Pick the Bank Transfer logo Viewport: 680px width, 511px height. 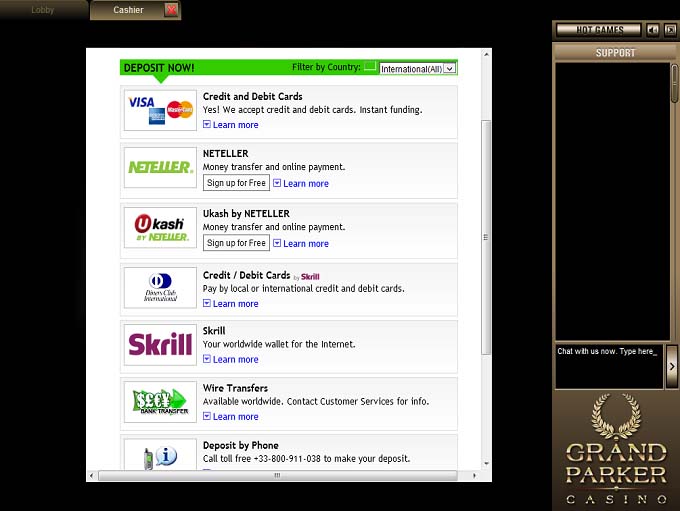coord(160,402)
